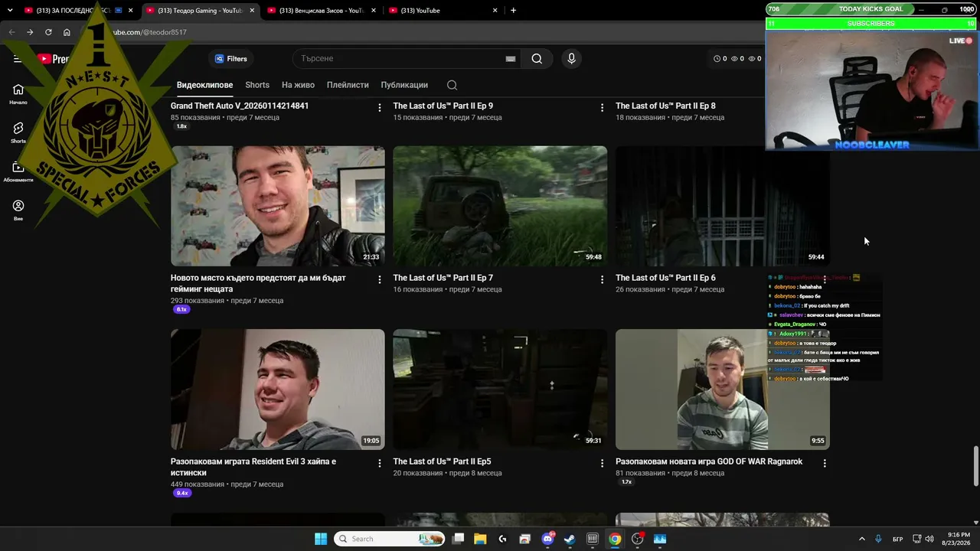Viewport: 980px width, 551px height.
Task: Open Grand Theft Auto V_20260114214841 title
Action: (x=240, y=106)
